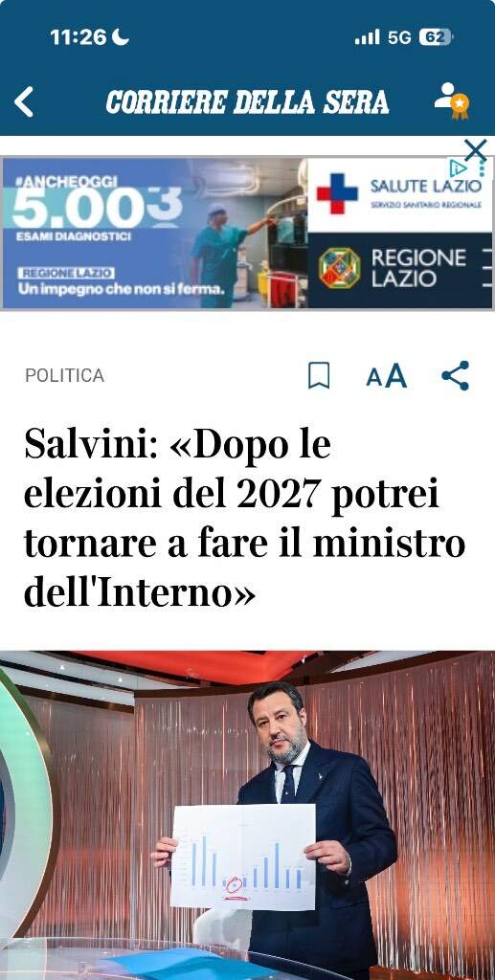Open the Salvini article photo

pyautogui.click(x=247, y=815)
